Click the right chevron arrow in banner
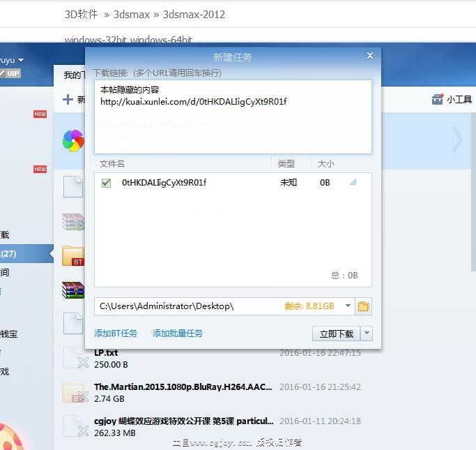 pyautogui.click(x=457, y=140)
